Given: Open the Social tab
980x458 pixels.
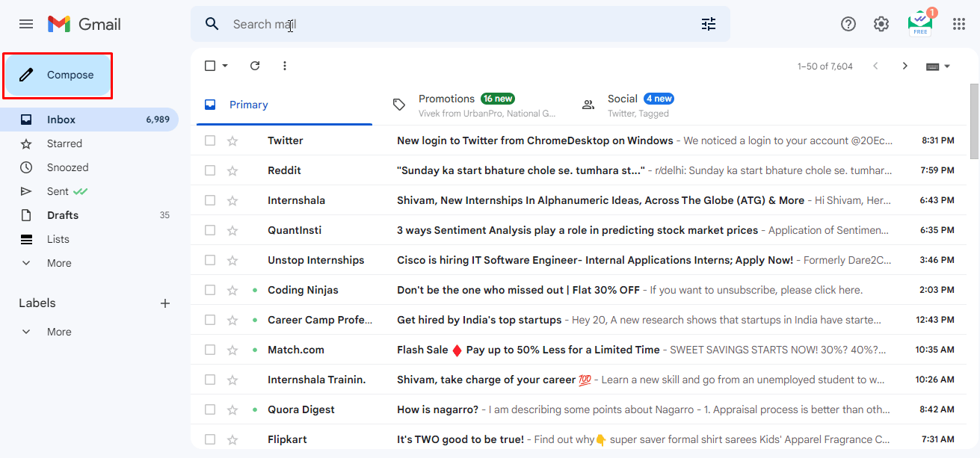Looking at the screenshot, I should tap(623, 103).
